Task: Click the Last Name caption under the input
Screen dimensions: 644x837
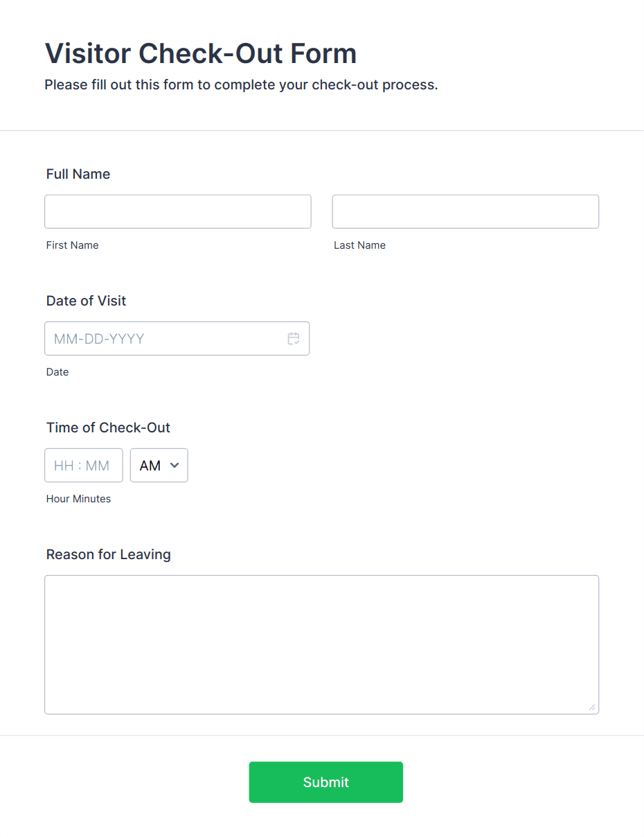Action: [359, 245]
